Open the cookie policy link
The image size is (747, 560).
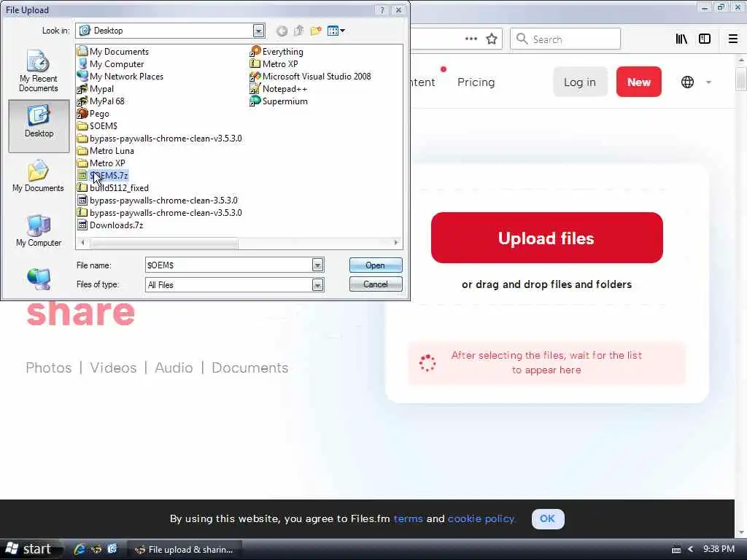(481, 518)
